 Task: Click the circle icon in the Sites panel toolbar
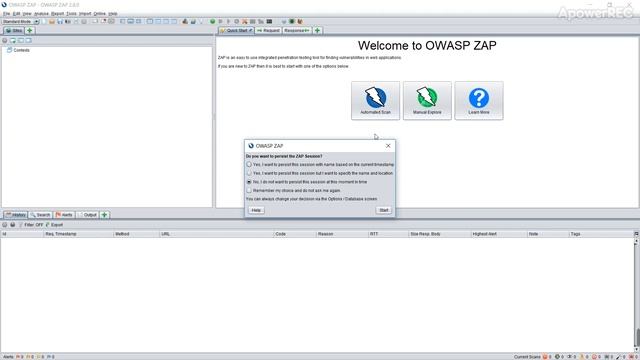click(x=4, y=40)
